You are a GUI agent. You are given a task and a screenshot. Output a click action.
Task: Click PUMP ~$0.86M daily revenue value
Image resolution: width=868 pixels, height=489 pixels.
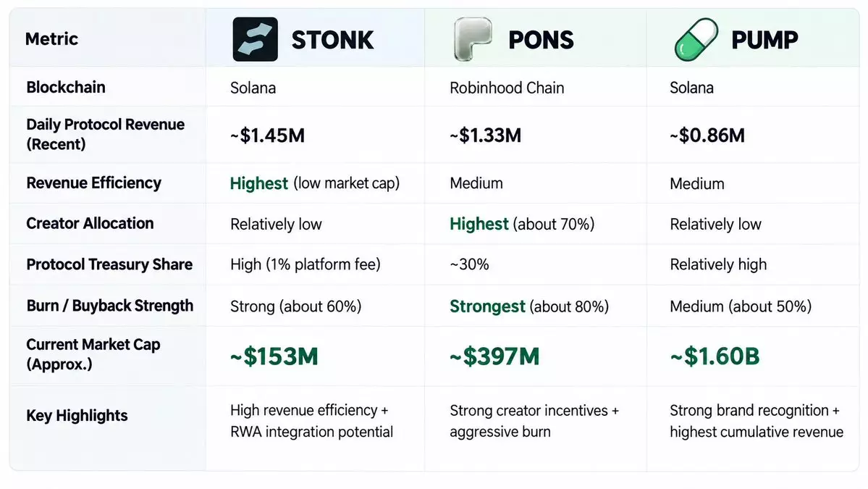707,135
